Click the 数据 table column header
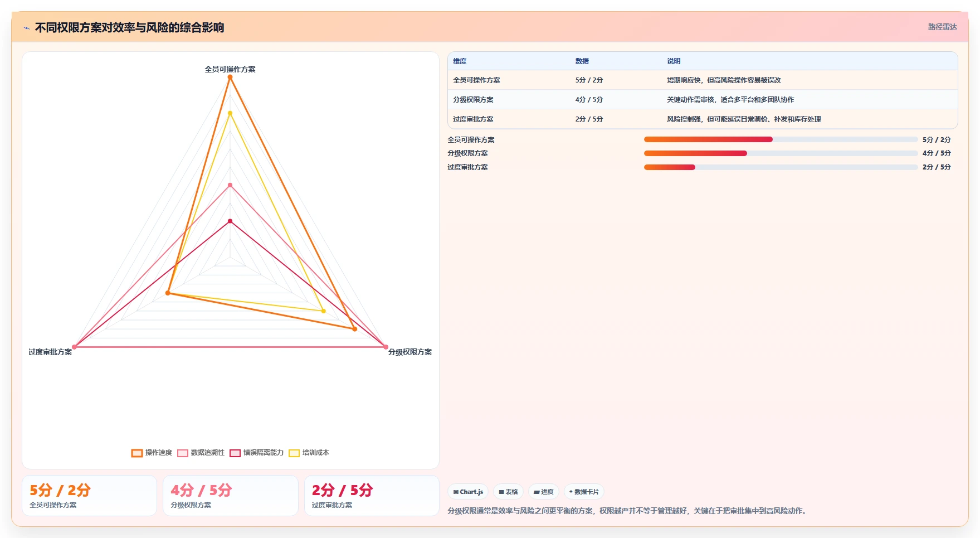 (582, 61)
